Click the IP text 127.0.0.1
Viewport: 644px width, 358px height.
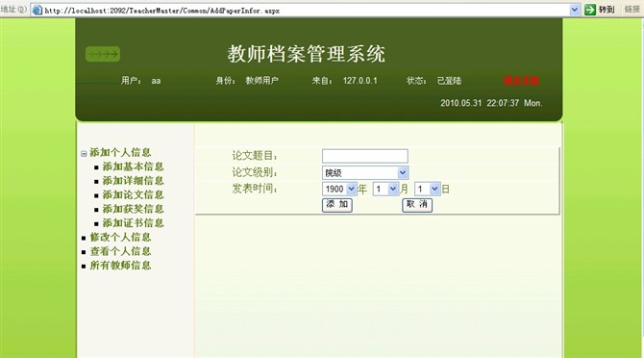(x=360, y=81)
